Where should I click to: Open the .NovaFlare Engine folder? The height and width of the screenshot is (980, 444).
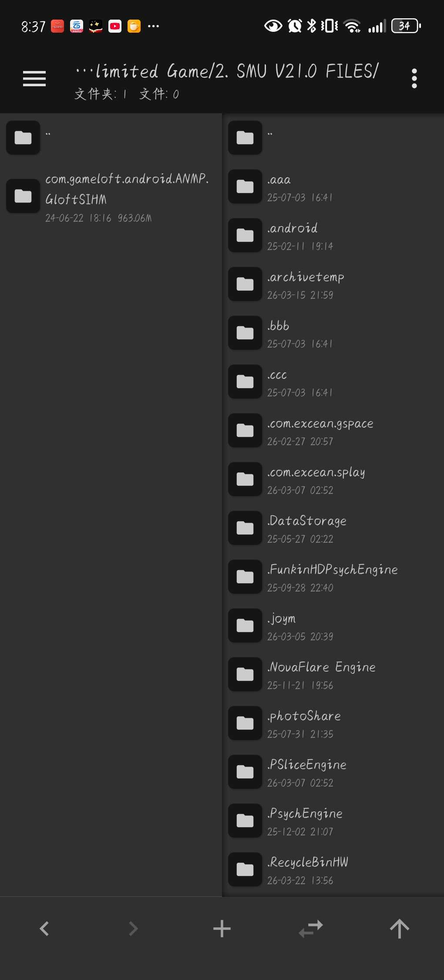333,674
